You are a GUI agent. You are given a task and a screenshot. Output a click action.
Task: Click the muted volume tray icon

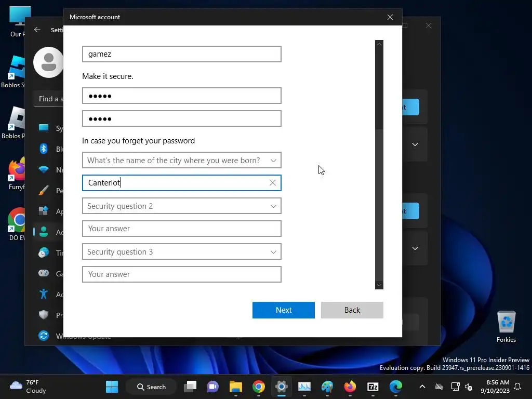(x=469, y=387)
